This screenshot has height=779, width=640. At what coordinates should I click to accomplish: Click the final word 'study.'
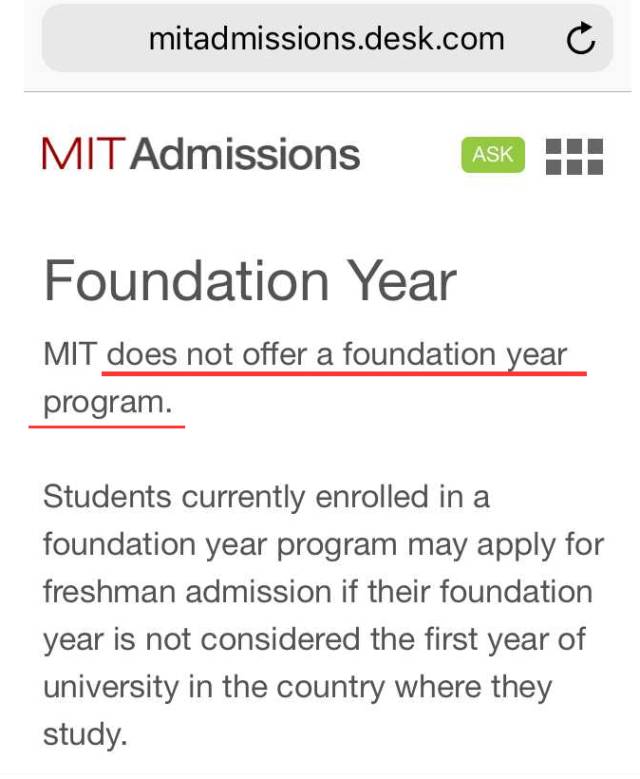point(85,734)
